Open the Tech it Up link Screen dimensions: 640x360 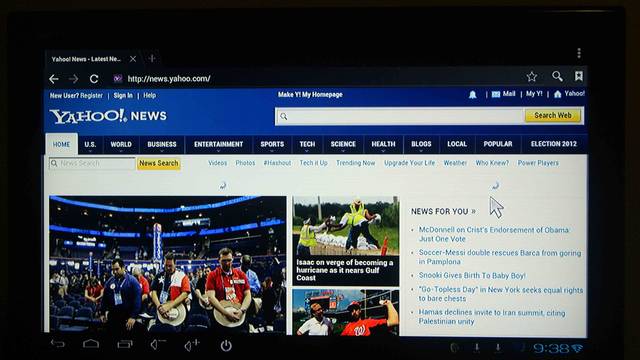point(313,163)
